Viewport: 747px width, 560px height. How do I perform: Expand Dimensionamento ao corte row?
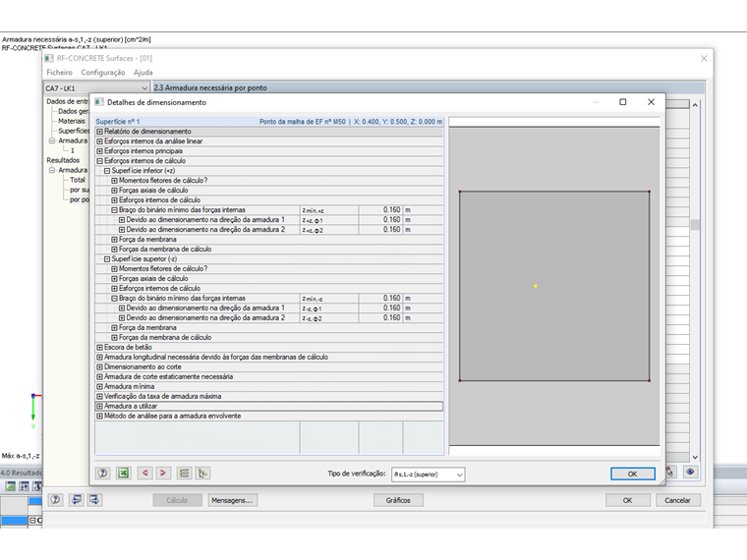coord(99,367)
